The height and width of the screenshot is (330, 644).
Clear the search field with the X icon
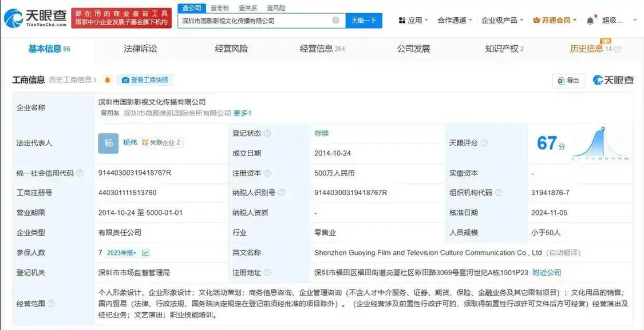(x=335, y=20)
